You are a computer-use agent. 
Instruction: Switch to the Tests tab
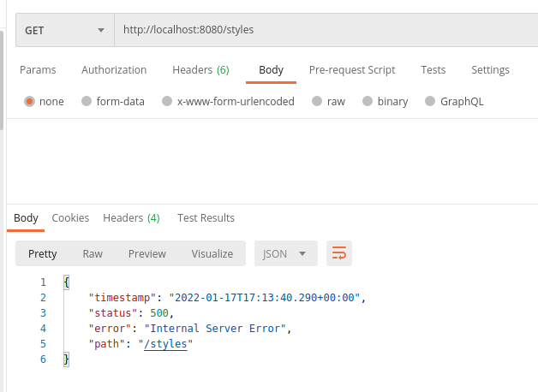click(x=433, y=70)
